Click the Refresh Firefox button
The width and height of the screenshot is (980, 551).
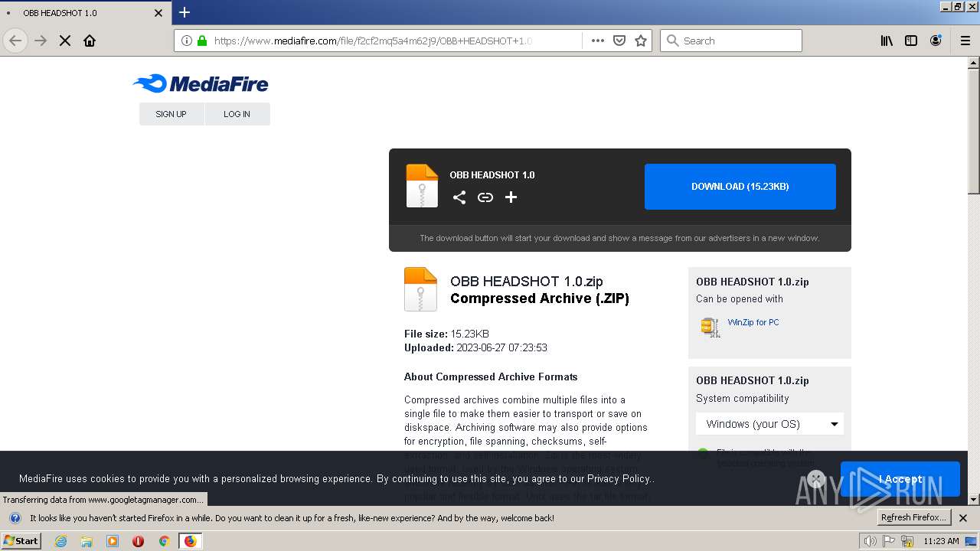[x=913, y=518]
